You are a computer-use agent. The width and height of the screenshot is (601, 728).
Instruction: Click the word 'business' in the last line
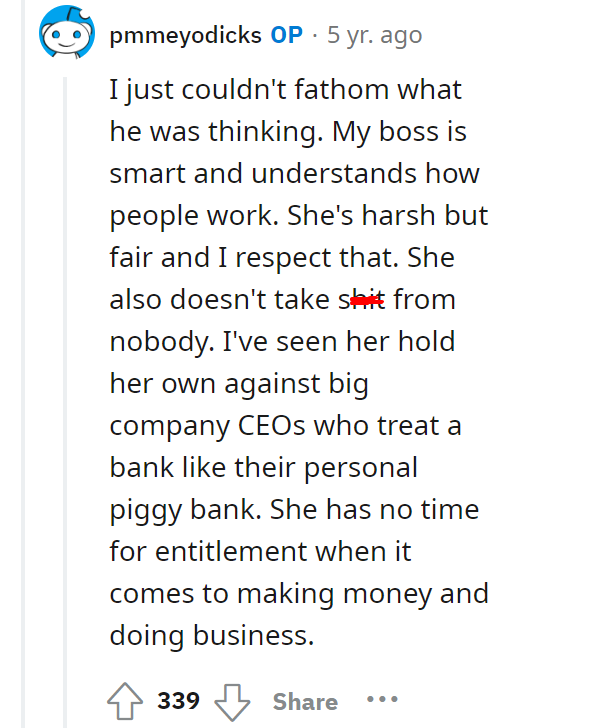coord(253,635)
